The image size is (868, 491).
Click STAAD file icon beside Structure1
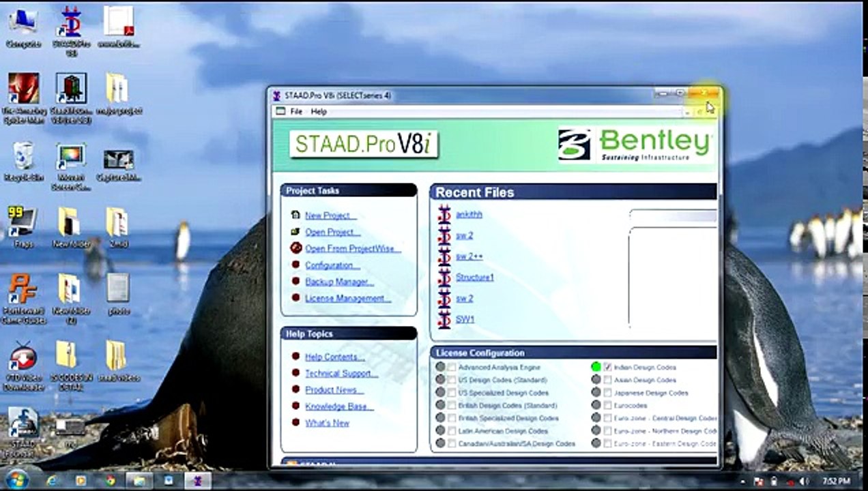pos(444,278)
